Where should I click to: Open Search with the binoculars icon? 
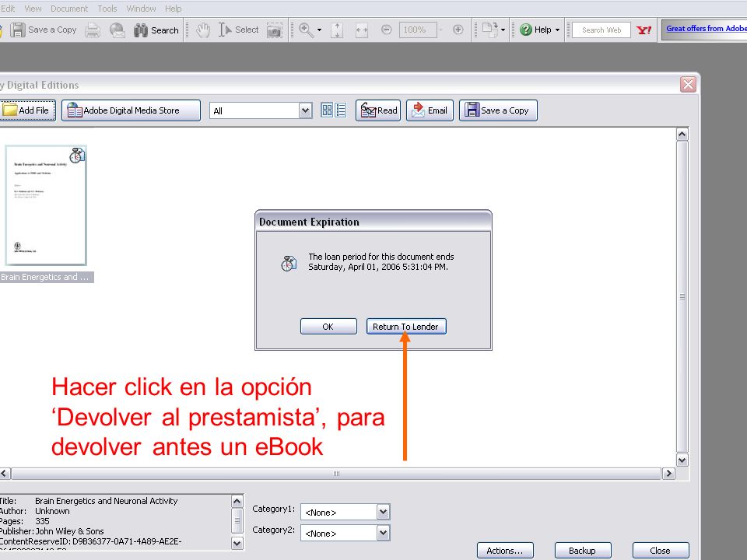[x=156, y=30]
